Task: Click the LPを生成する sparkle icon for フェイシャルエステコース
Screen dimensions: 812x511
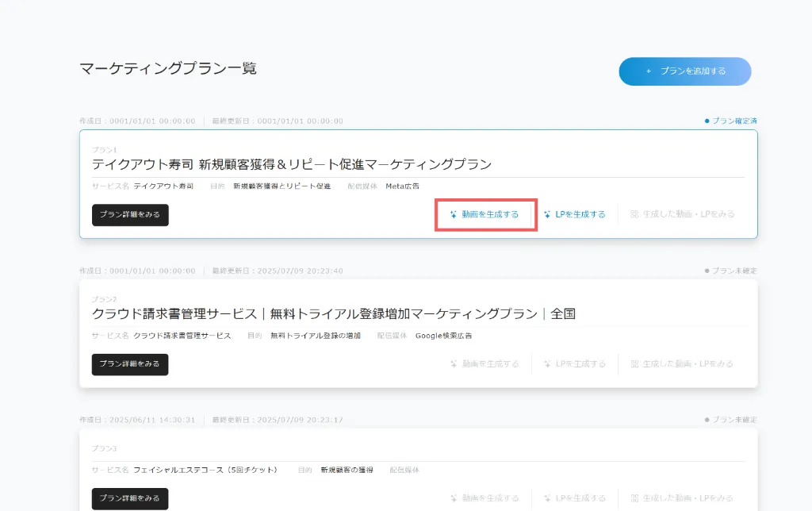Action: 547,498
